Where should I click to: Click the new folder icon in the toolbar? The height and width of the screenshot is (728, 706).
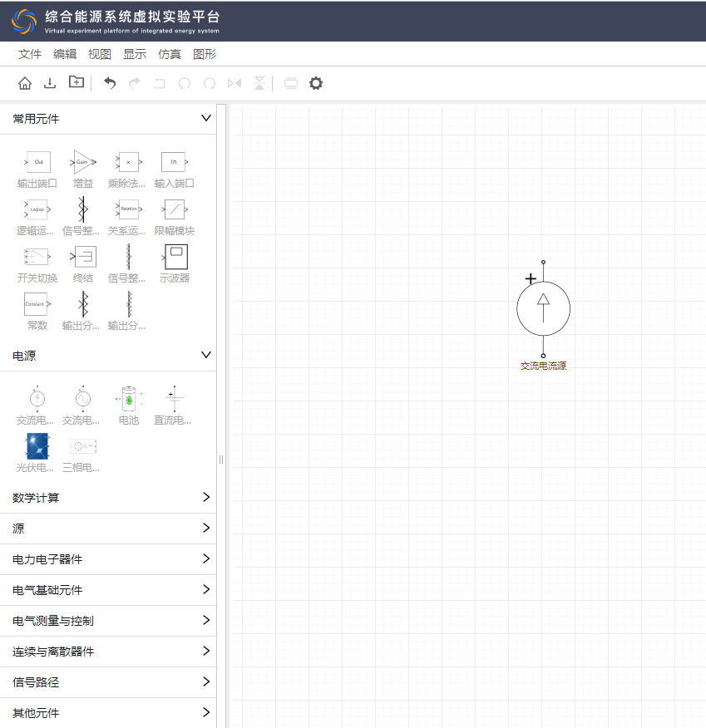77,82
